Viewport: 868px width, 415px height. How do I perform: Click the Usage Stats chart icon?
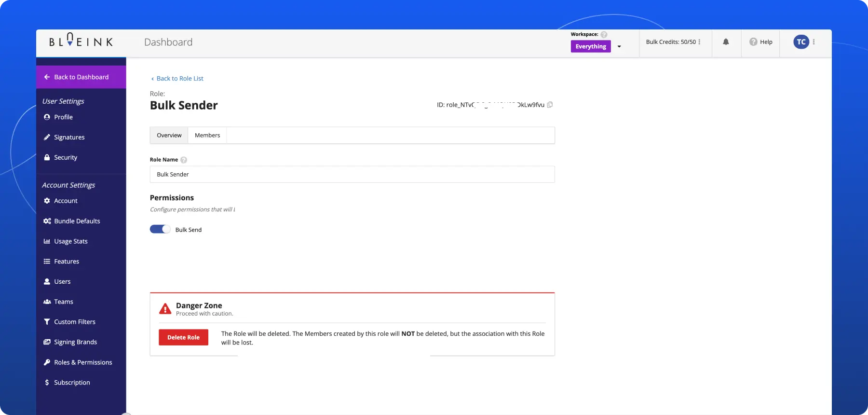pos(47,241)
